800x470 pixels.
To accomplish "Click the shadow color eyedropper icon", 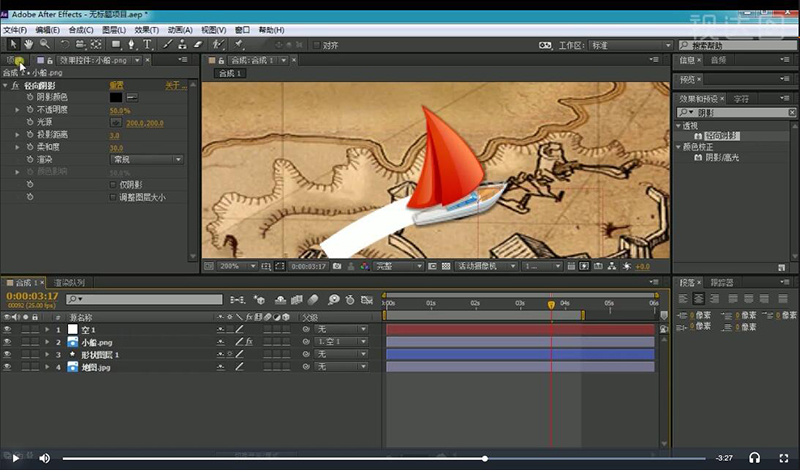I will tap(132, 97).
